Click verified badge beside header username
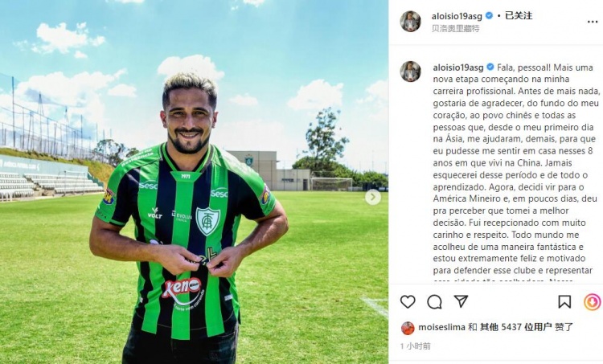603x364 pixels. click(x=489, y=16)
